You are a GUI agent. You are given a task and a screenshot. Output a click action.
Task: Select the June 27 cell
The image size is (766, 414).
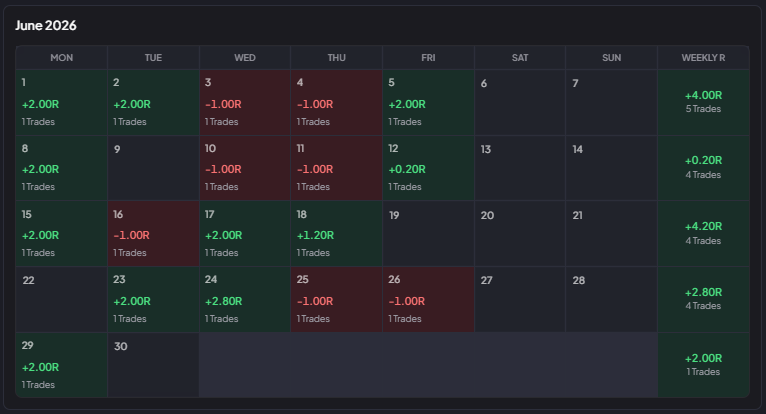[x=520, y=300]
